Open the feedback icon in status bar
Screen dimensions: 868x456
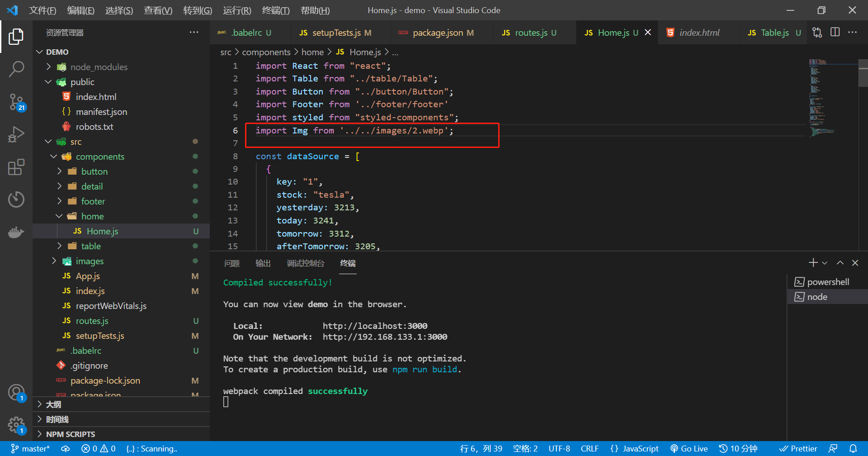(x=833, y=449)
